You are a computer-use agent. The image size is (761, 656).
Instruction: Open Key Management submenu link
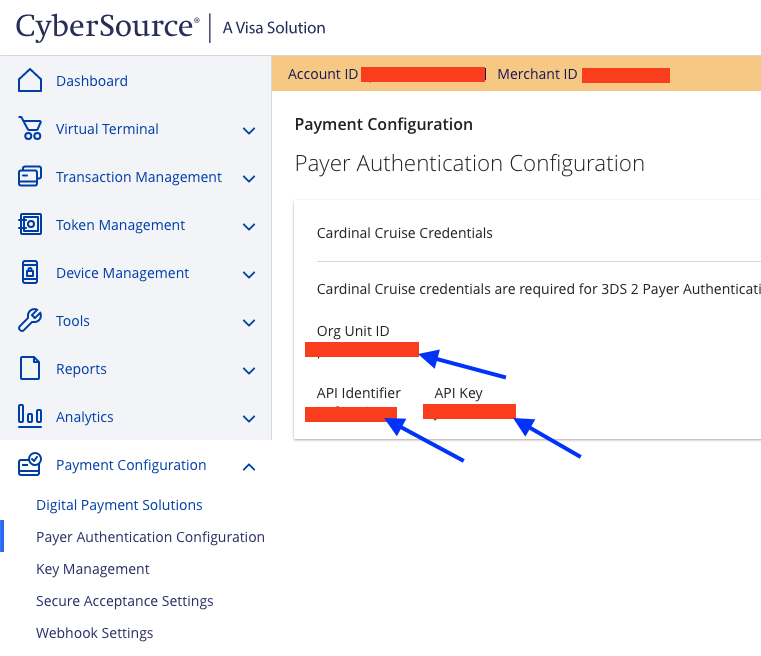click(93, 569)
